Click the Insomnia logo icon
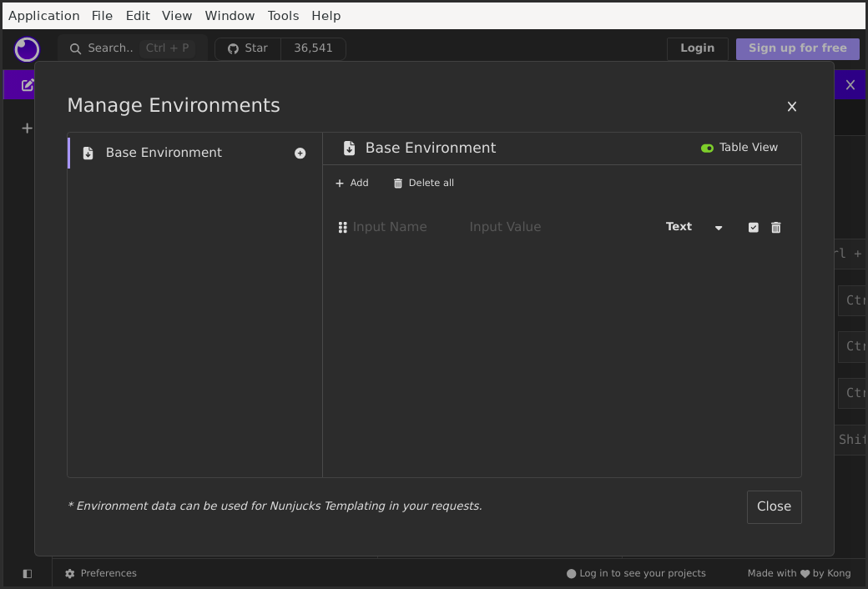 27,49
